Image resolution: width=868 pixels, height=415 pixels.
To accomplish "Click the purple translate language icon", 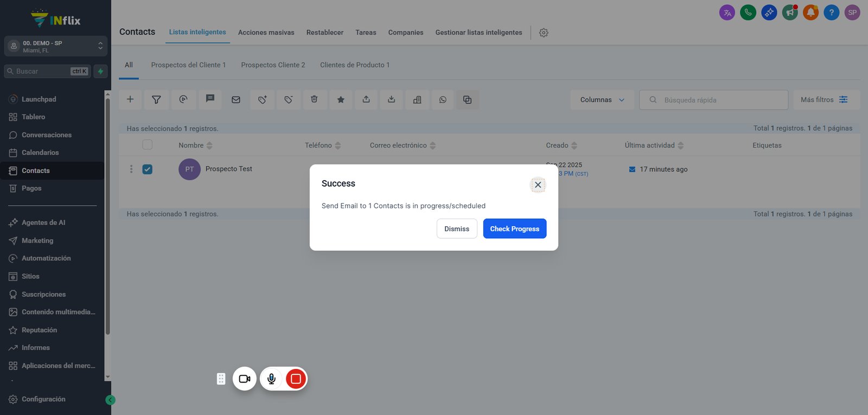I will point(727,12).
